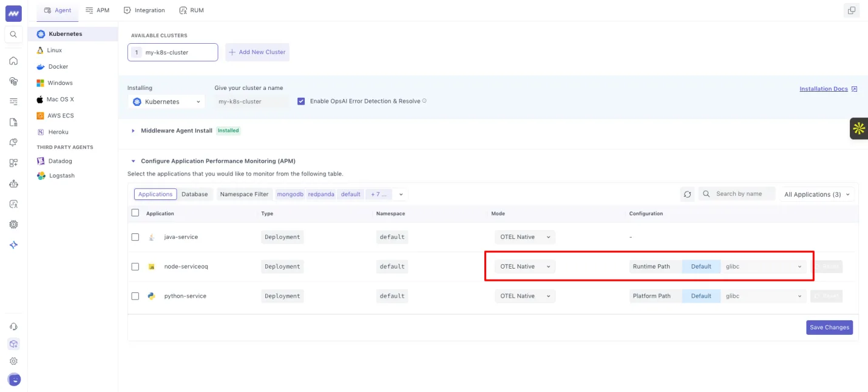The width and height of the screenshot is (868, 392).
Task: Toggle the select-all applications checkbox
Action: (135, 213)
